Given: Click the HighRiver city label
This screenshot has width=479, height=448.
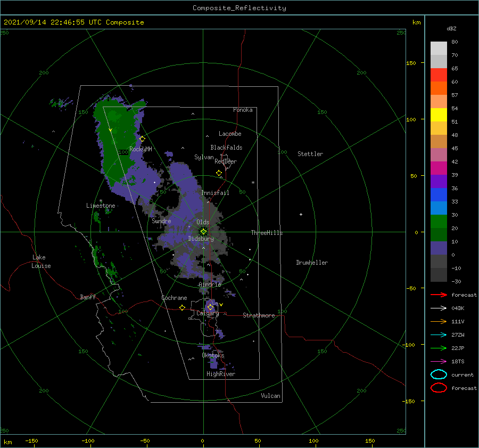Looking at the screenshot, I should click(x=221, y=374).
